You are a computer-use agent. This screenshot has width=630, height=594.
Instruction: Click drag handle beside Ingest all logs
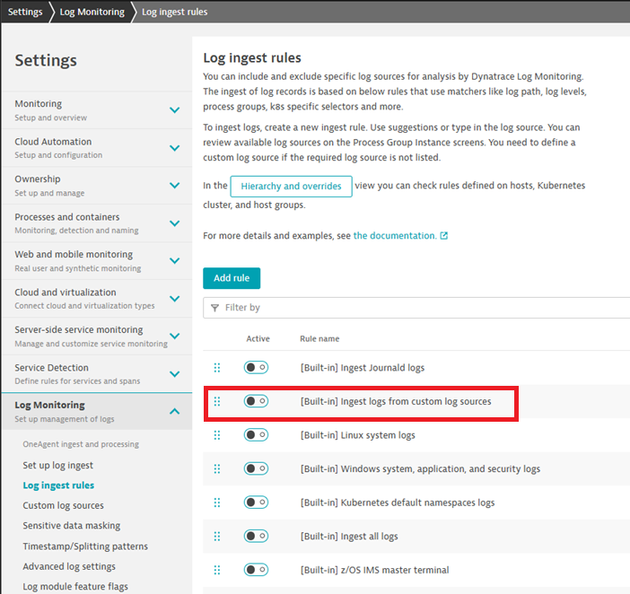217,537
